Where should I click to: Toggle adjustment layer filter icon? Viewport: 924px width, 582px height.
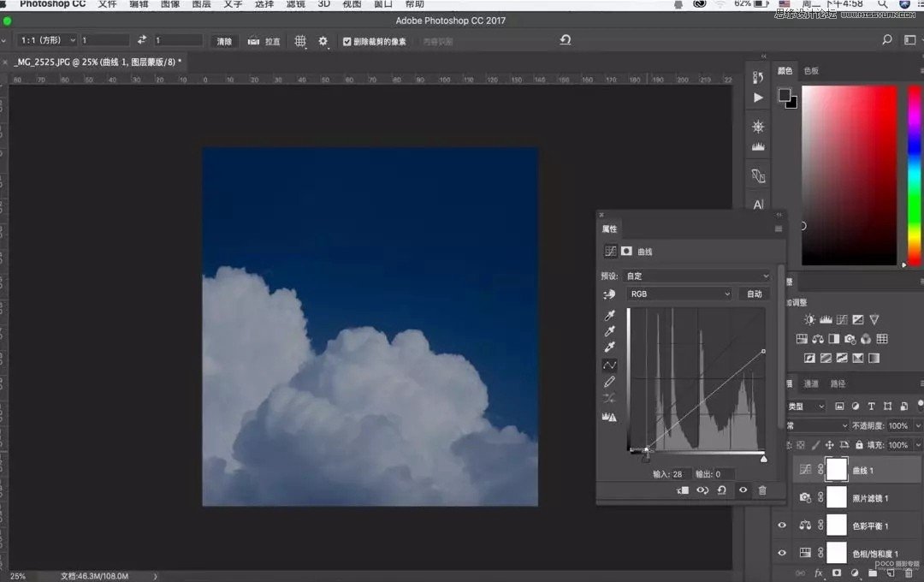coord(855,407)
